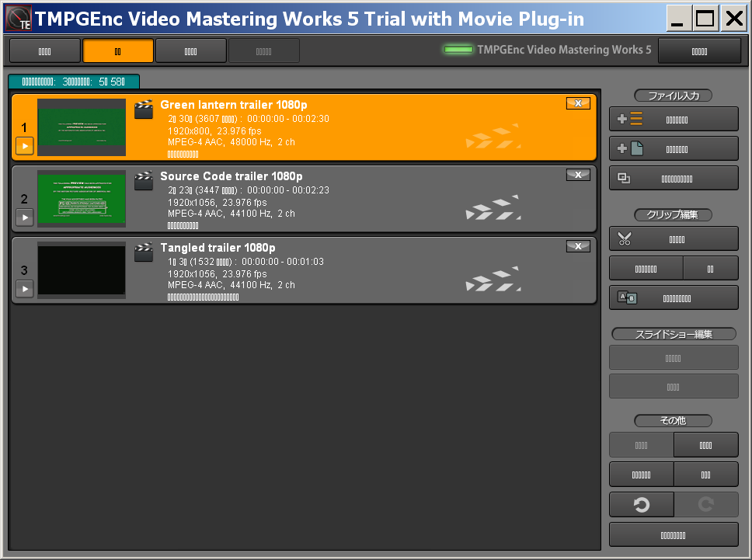Click the greyed-out redo arrow button

pos(706,504)
